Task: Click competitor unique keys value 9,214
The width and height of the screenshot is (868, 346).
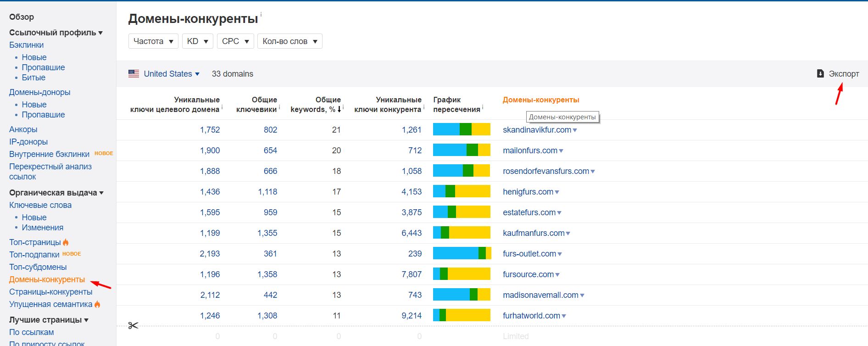Action: click(412, 316)
